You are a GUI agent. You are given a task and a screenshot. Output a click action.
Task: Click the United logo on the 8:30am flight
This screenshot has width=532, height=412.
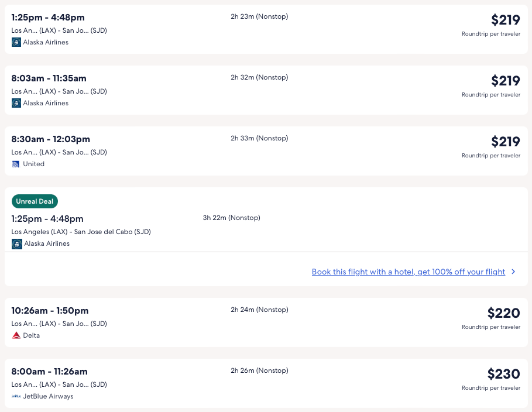coord(16,164)
